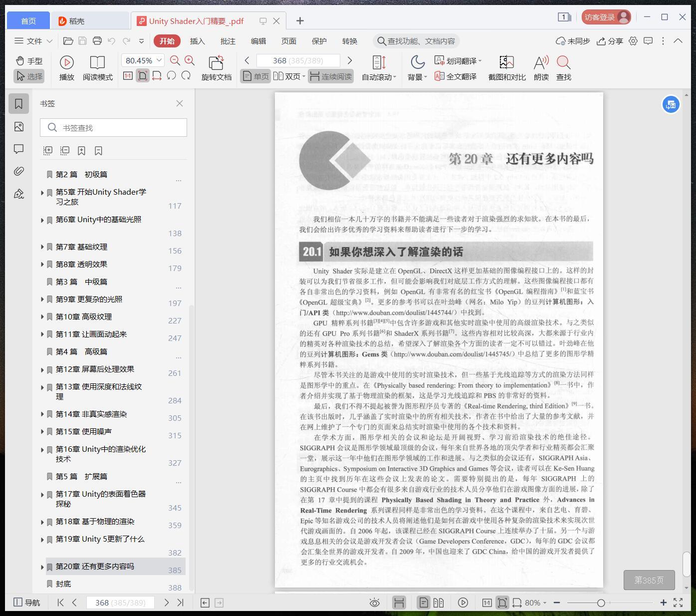Open 文件 file menu dropdown
The width and height of the screenshot is (696, 616).
point(33,41)
